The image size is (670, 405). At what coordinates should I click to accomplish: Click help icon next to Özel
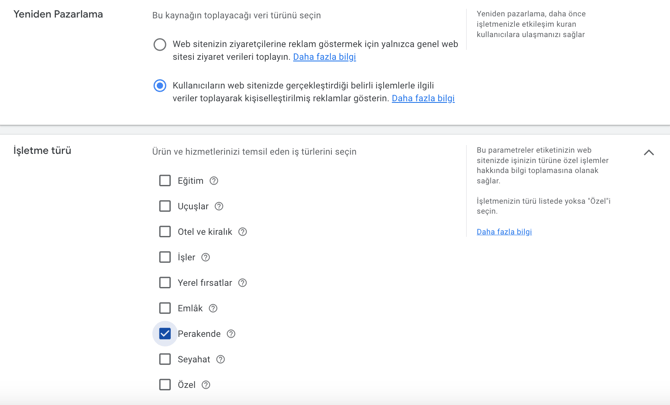click(x=206, y=385)
